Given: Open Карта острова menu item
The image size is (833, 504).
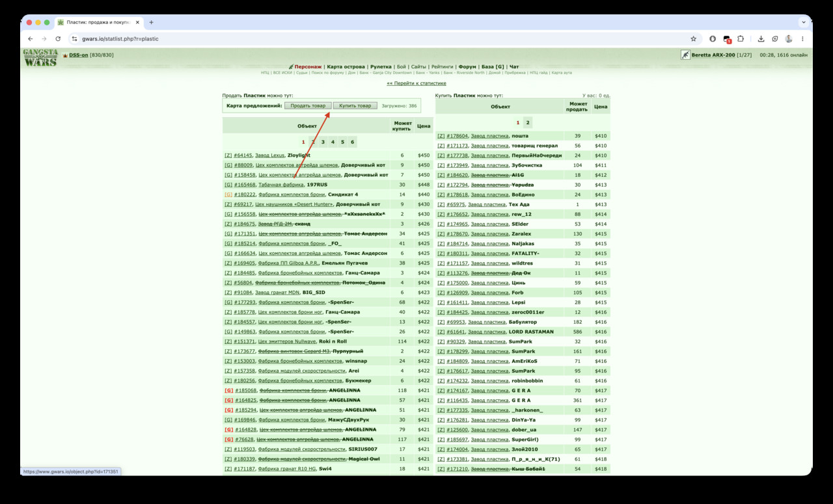Looking at the screenshot, I should (x=346, y=66).
